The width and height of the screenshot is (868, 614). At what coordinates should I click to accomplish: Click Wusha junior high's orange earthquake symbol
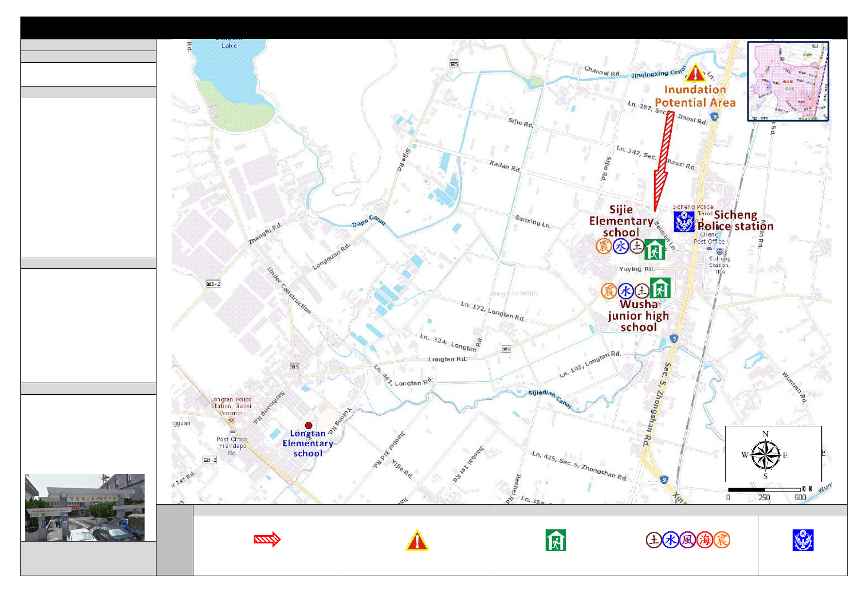coord(609,291)
